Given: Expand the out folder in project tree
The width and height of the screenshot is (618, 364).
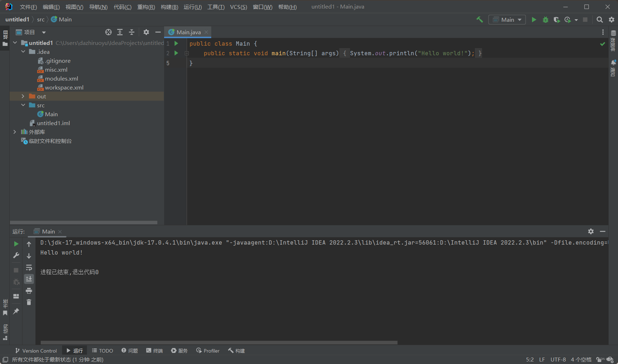Looking at the screenshot, I should (22, 96).
